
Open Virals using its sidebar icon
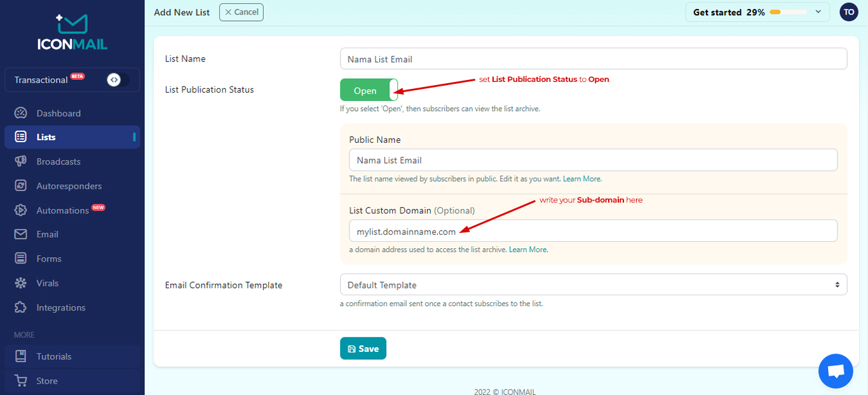coord(21,283)
